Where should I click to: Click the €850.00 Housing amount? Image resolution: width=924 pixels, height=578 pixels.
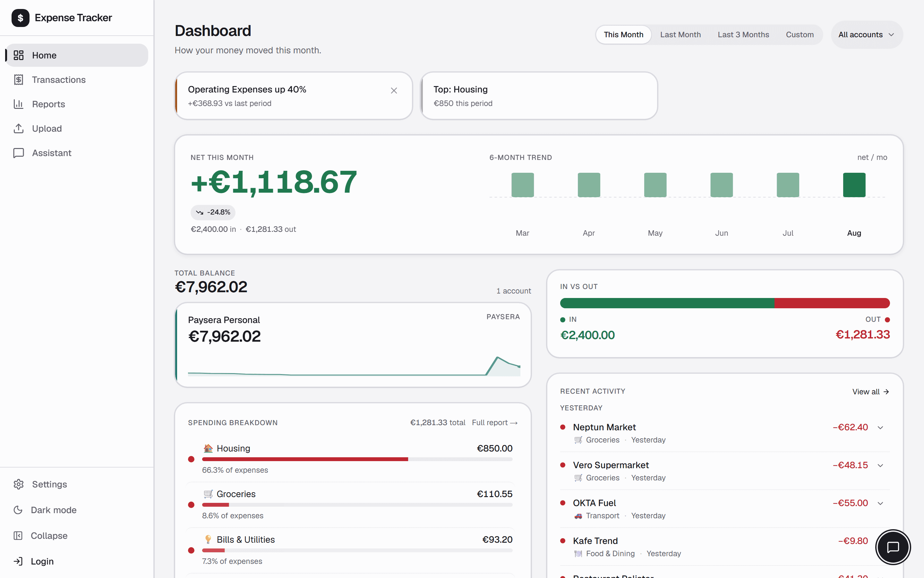pyautogui.click(x=494, y=448)
